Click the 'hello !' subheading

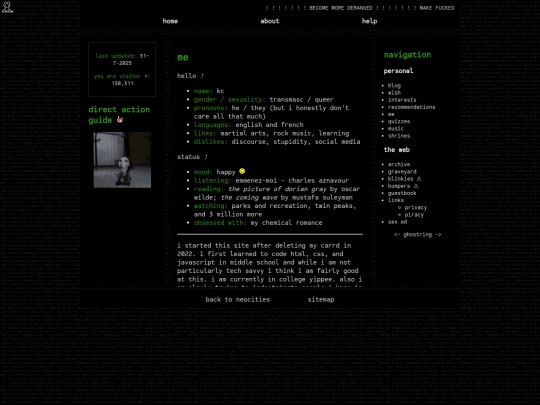click(x=190, y=76)
